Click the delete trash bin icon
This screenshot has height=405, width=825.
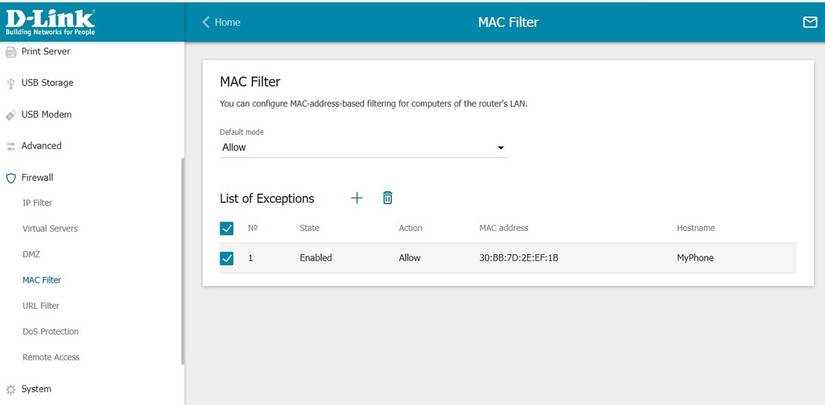coord(388,198)
